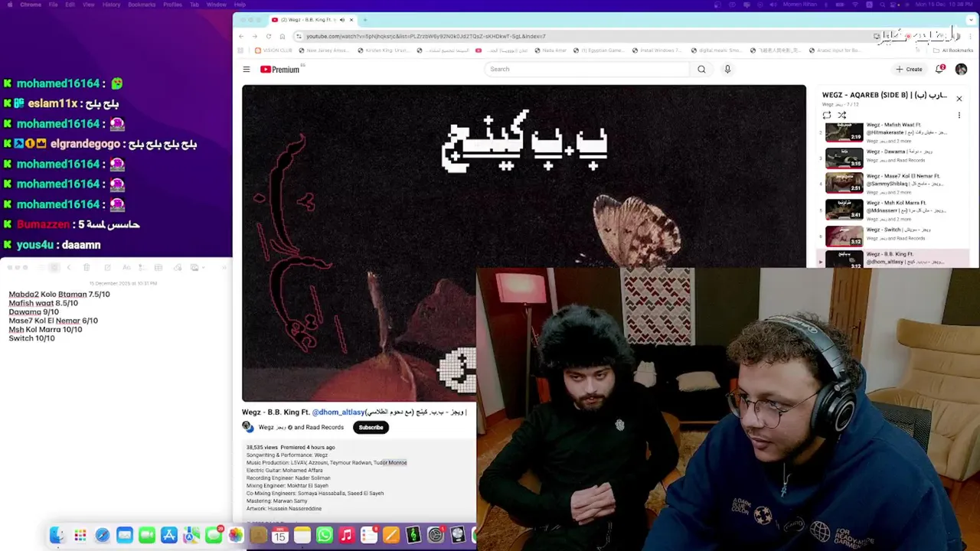Start voice search with microphone icon

(x=727, y=69)
